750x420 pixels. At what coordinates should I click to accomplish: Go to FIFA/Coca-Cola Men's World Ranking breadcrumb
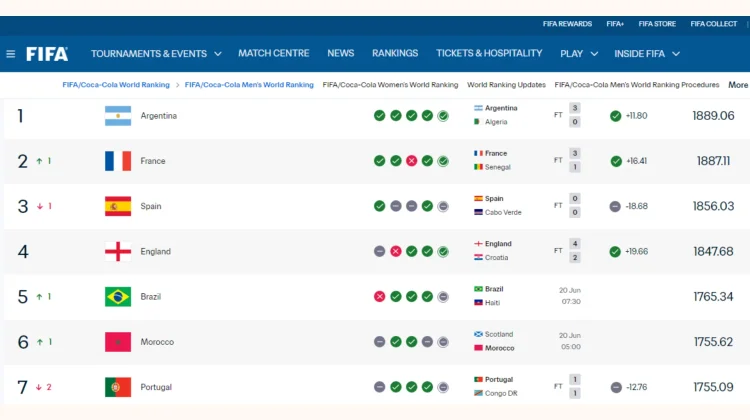[x=249, y=85]
